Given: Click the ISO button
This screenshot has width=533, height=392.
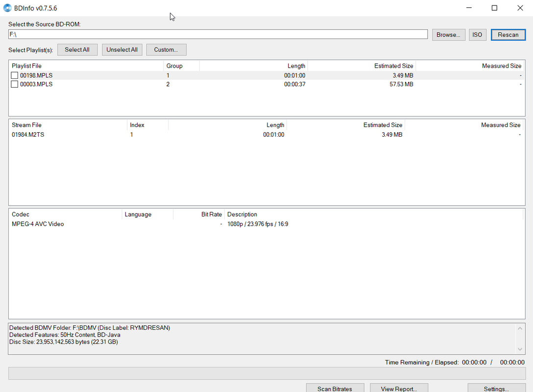Looking at the screenshot, I should click(477, 35).
